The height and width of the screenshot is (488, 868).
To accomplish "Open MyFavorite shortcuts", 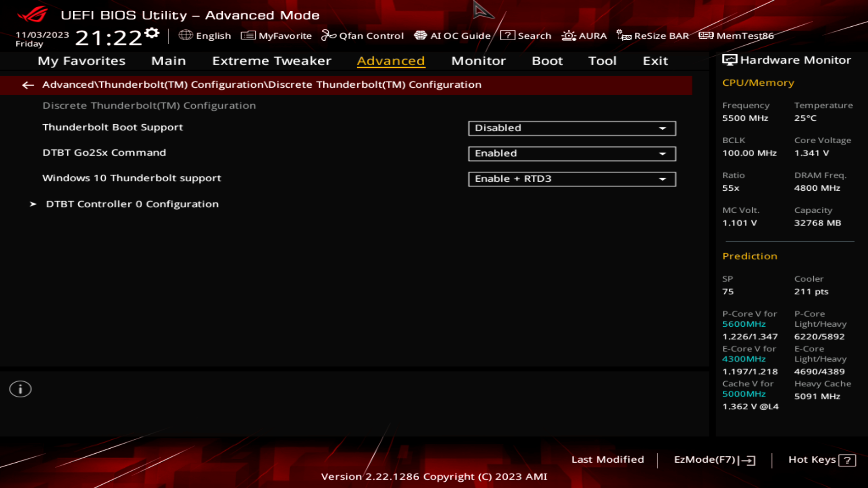I will 277,36.
